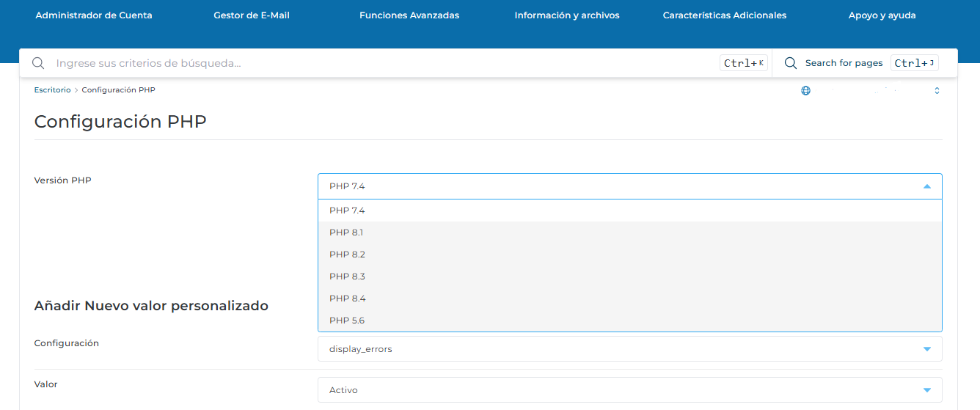This screenshot has height=410, width=980.
Task: Choose PHP 8.3 option in list
Action: point(347,277)
